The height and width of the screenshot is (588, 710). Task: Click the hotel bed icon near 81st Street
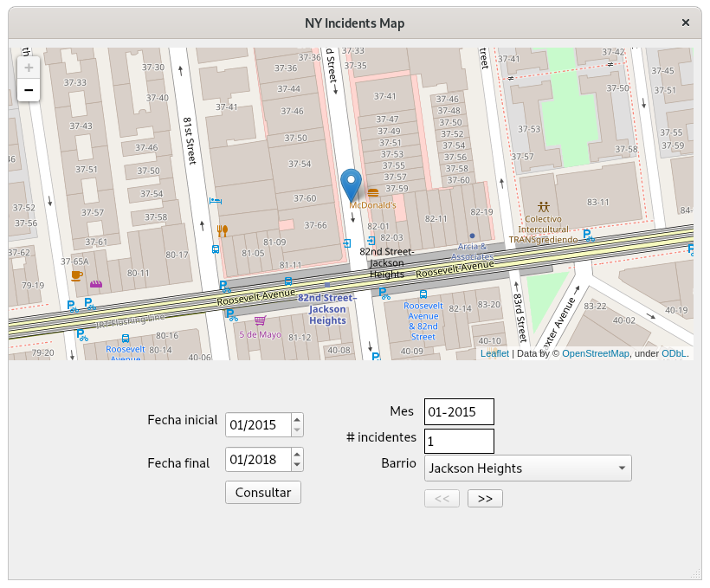point(215,200)
